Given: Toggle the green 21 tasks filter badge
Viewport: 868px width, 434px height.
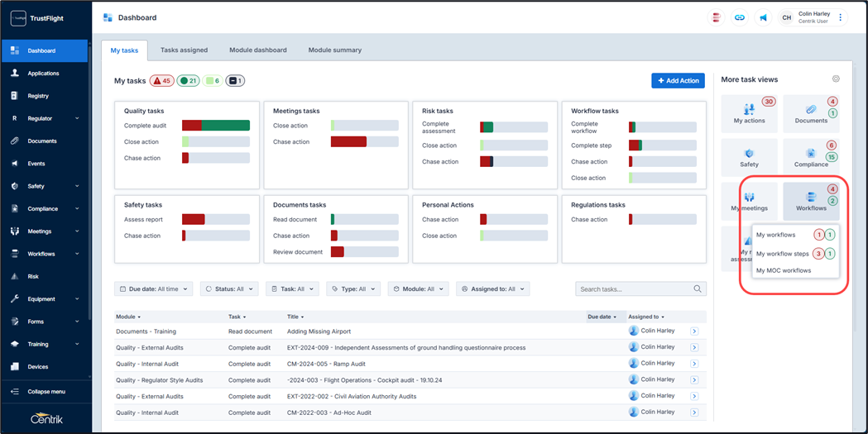Looking at the screenshot, I should [x=188, y=81].
